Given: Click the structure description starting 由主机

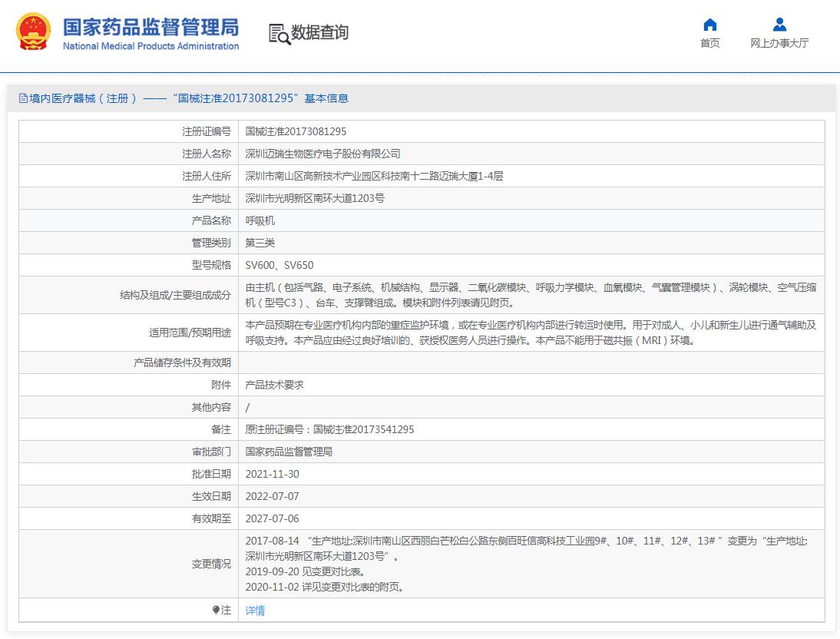Looking at the screenshot, I should tap(531, 295).
